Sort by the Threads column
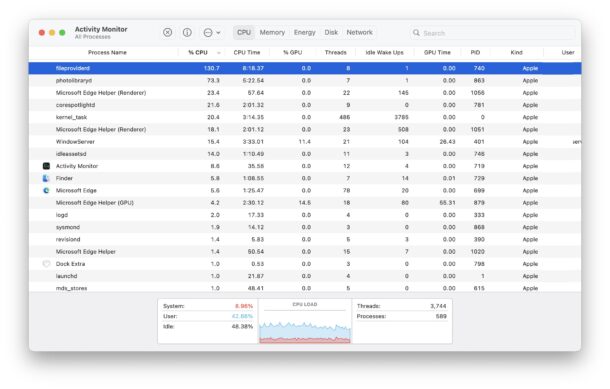 [x=335, y=53]
